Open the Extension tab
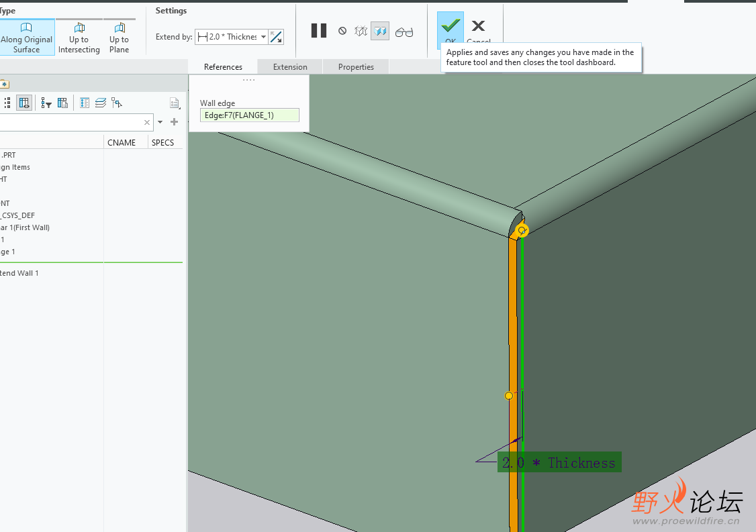The height and width of the screenshot is (532, 756). click(290, 67)
